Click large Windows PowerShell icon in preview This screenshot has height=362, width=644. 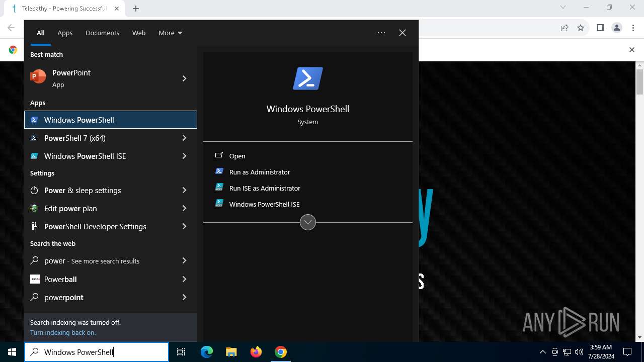[x=308, y=78]
